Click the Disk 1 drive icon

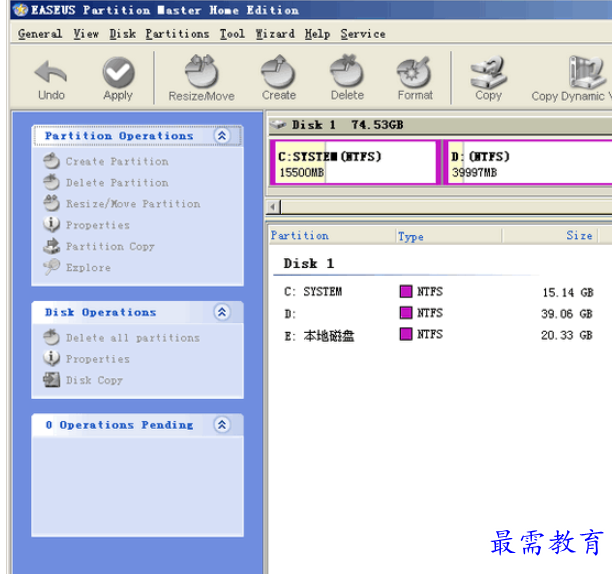(x=279, y=125)
